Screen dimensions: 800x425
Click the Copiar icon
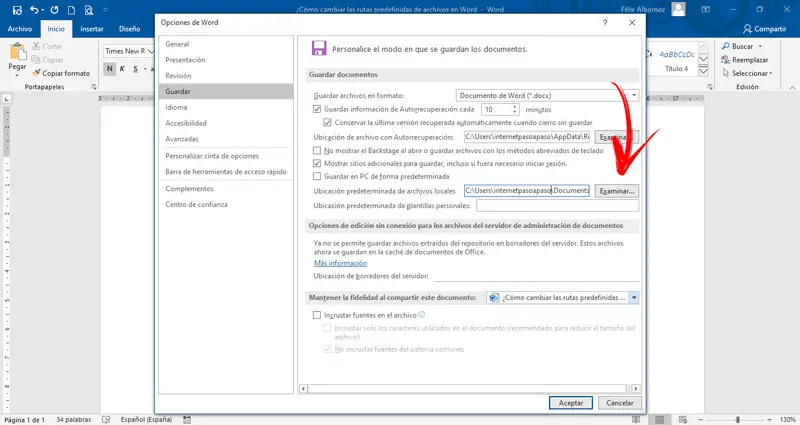36,60
